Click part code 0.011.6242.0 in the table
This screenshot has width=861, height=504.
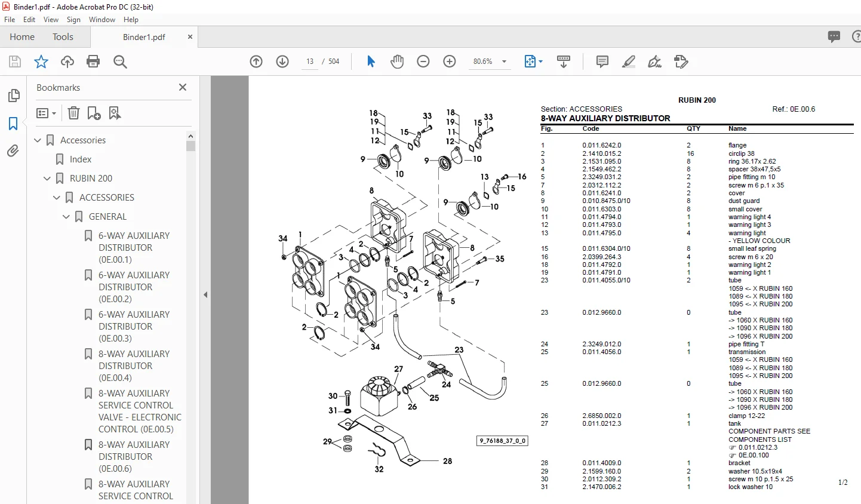point(602,145)
